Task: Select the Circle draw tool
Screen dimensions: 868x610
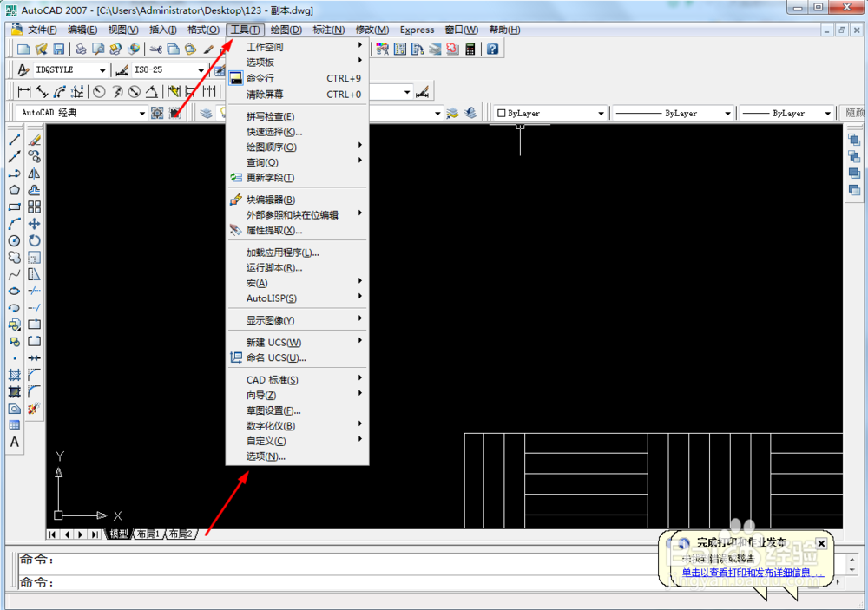Action: [15, 241]
